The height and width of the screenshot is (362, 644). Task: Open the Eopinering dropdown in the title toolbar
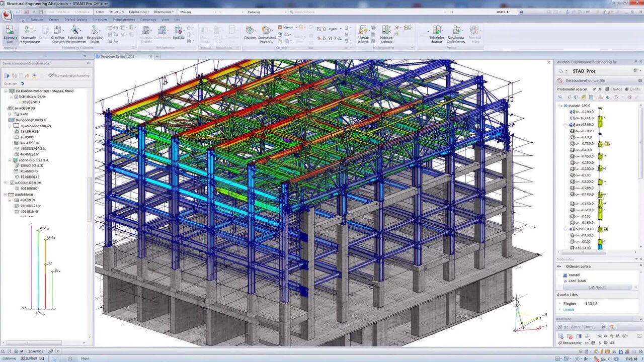click(x=138, y=12)
